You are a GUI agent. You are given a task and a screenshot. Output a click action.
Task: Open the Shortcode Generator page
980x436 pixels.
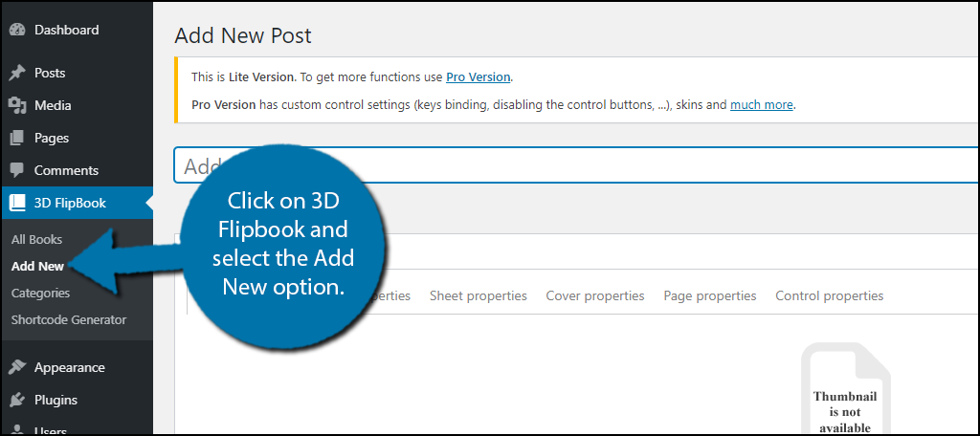click(x=69, y=319)
